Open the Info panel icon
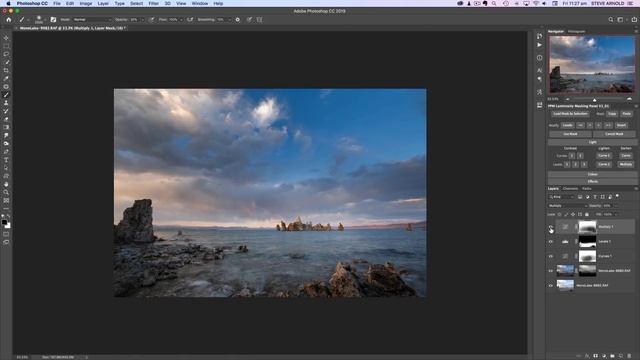Viewport: 640px width, 360px height. 540,58
